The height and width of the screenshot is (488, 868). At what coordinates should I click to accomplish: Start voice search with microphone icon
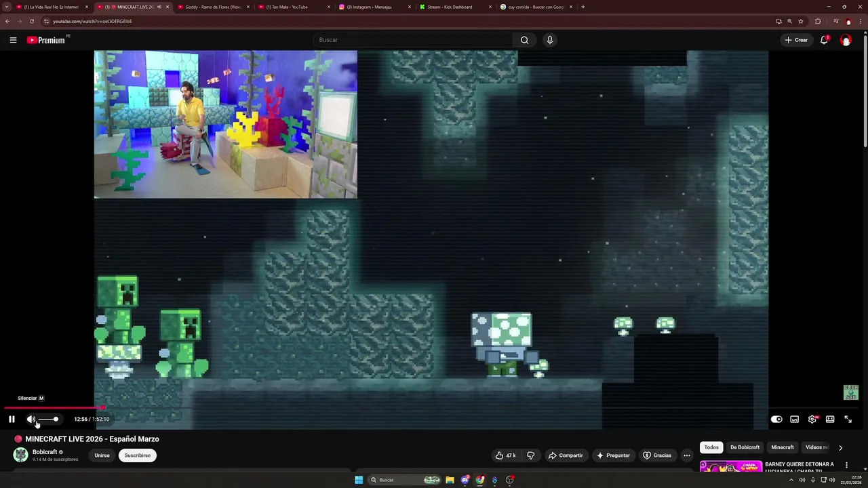click(x=550, y=40)
